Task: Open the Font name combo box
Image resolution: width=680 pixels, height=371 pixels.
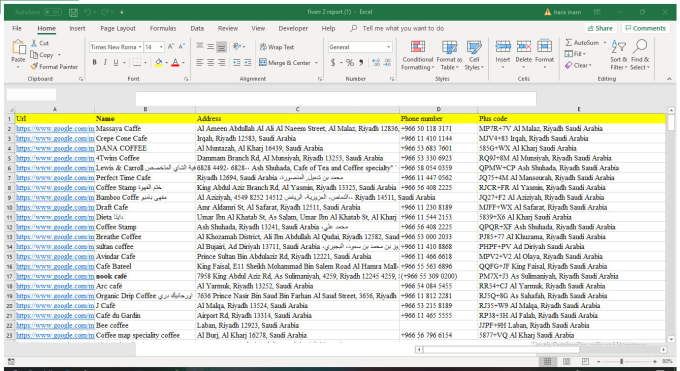Action: point(116,47)
